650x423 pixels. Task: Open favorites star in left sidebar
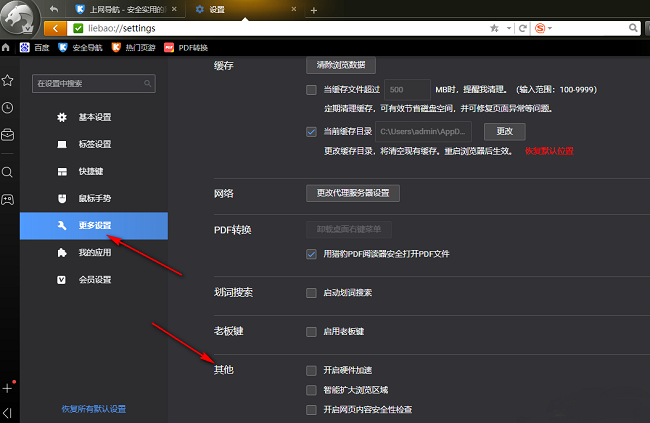[x=7, y=80]
